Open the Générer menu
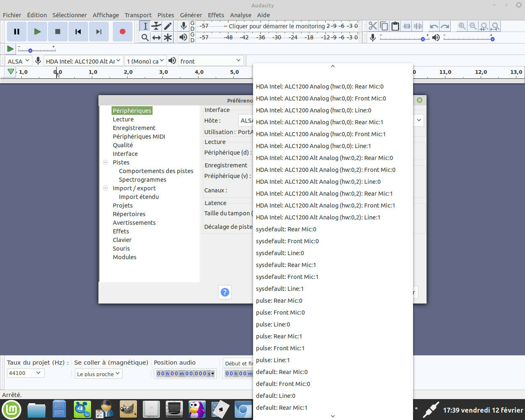Image resolution: width=525 pixels, height=420 pixels. (191, 15)
